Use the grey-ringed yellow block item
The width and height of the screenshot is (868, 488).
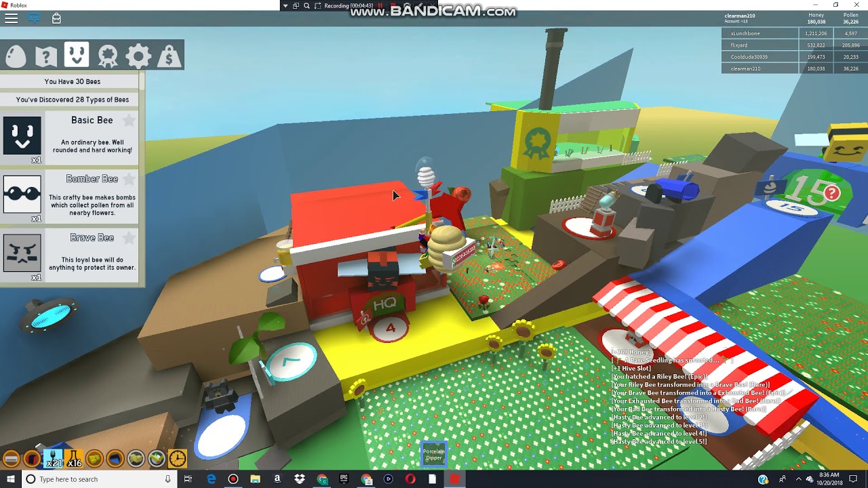click(x=136, y=459)
